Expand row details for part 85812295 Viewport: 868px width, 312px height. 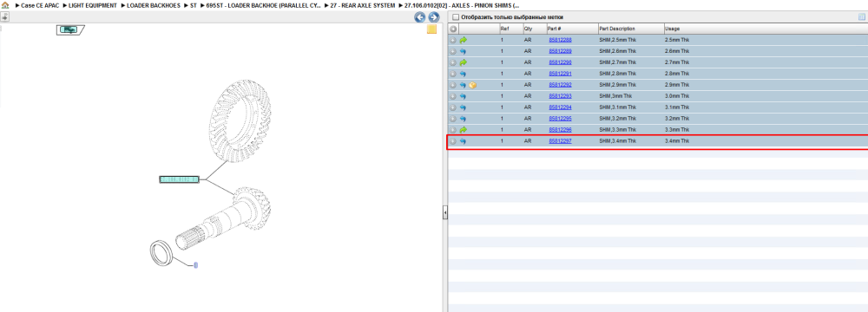point(453,119)
